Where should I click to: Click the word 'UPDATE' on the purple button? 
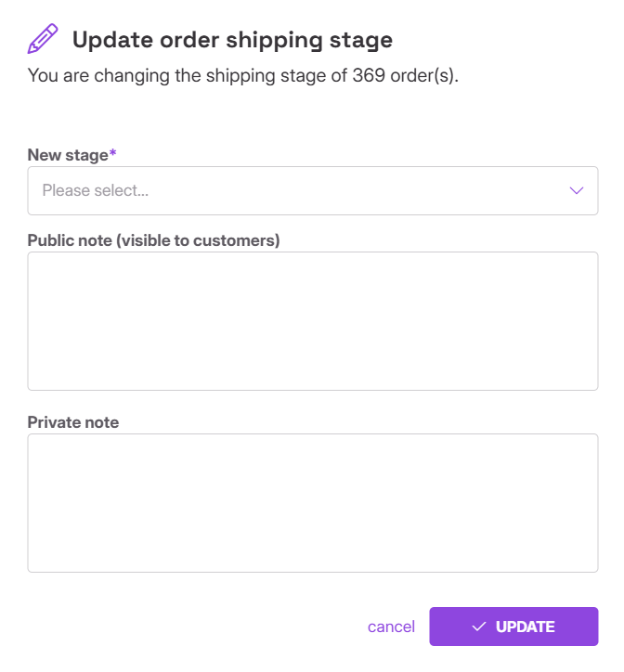526,627
